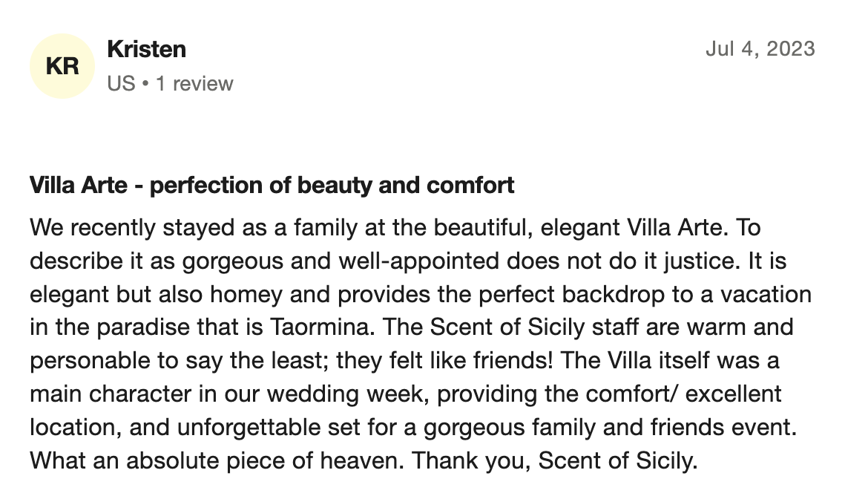868x499 pixels.
Task: Click the KR avatar circle
Action: [x=62, y=66]
